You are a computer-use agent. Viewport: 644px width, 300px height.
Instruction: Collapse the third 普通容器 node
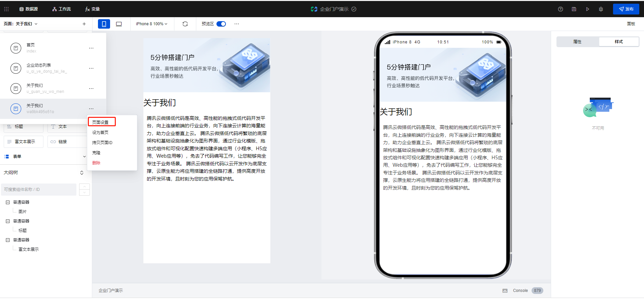(x=8, y=240)
